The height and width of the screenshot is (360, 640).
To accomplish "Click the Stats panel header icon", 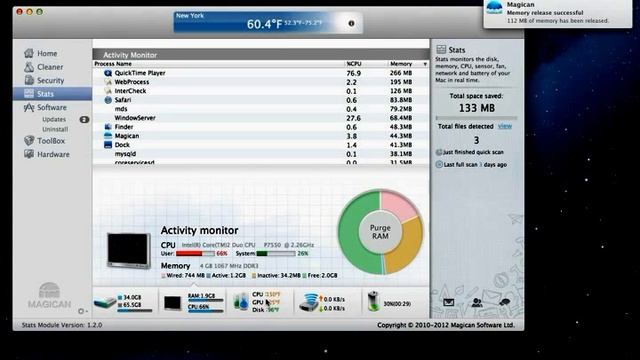I will pos(441,50).
